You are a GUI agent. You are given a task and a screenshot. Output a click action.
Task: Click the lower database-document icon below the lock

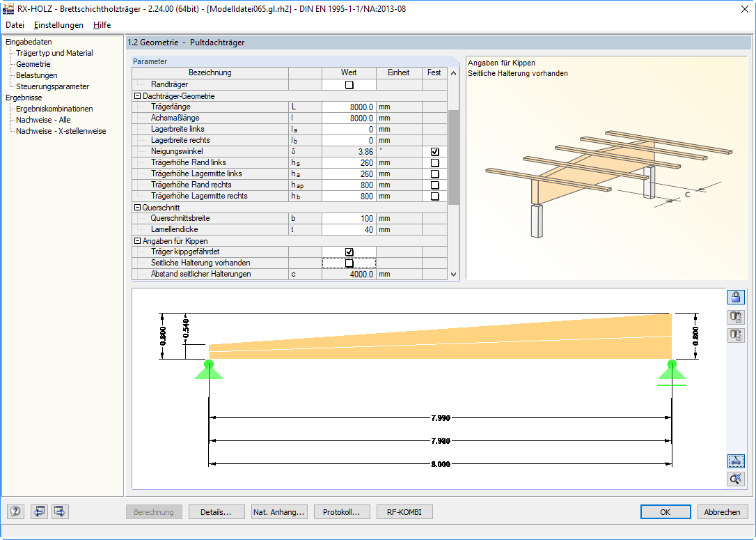click(736, 335)
